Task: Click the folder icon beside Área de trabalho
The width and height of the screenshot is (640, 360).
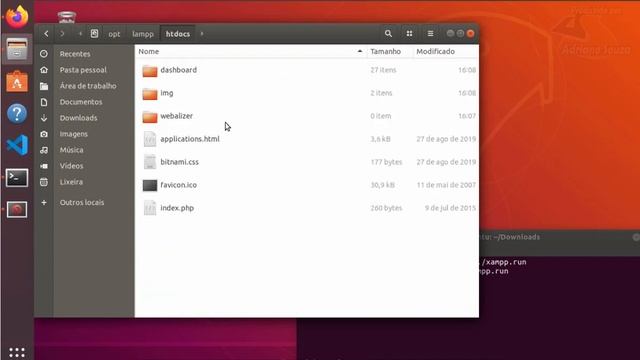Action: click(x=44, y=86)
